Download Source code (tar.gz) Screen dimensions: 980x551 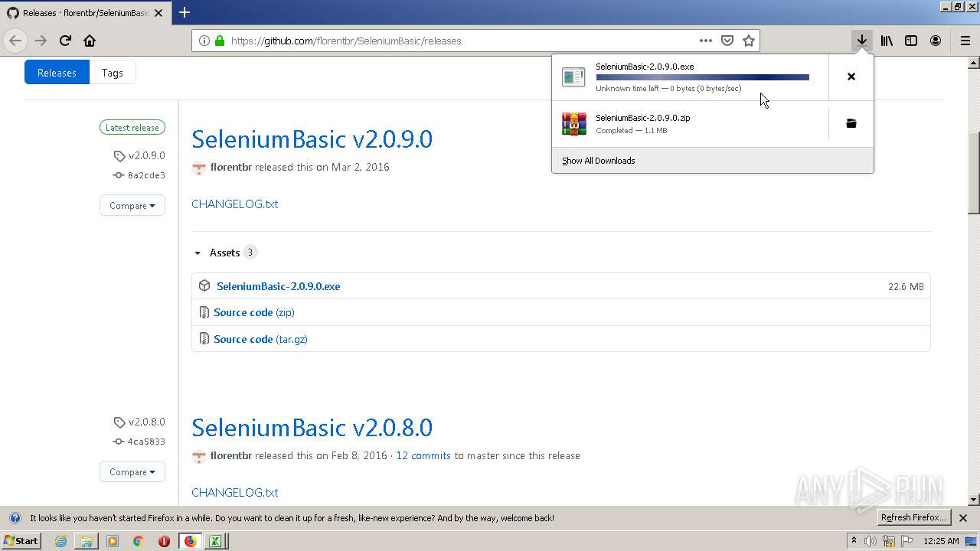pyautogui.click(x=260, y=339)
